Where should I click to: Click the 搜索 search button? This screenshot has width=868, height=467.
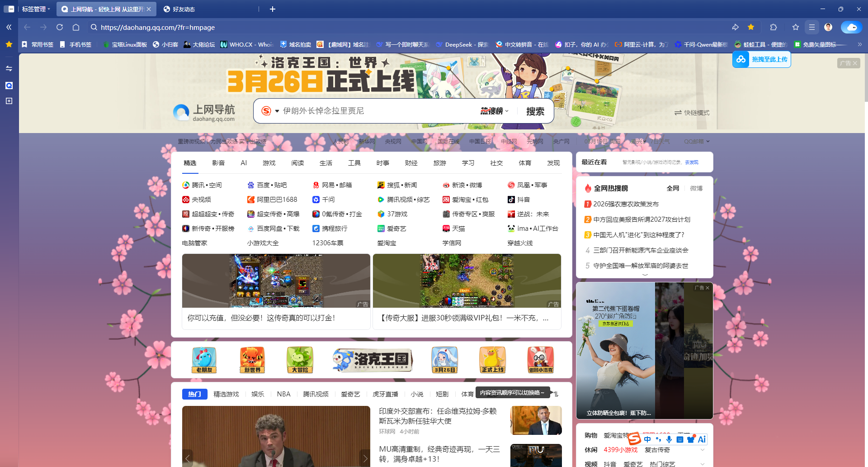(x=535, y=111)
